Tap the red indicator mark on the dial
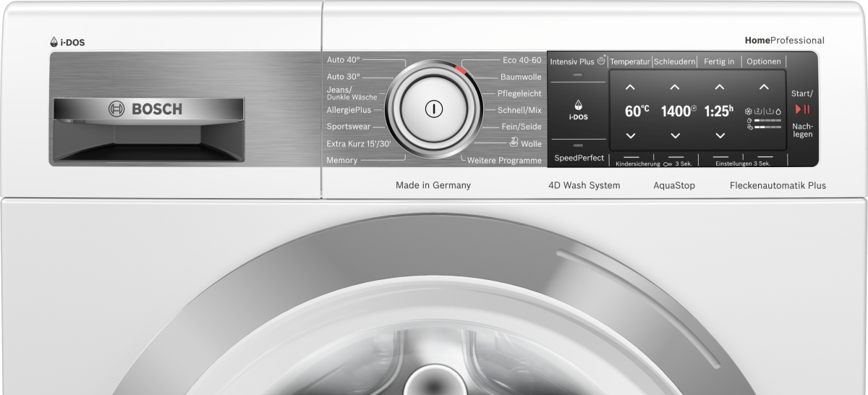 462,70
